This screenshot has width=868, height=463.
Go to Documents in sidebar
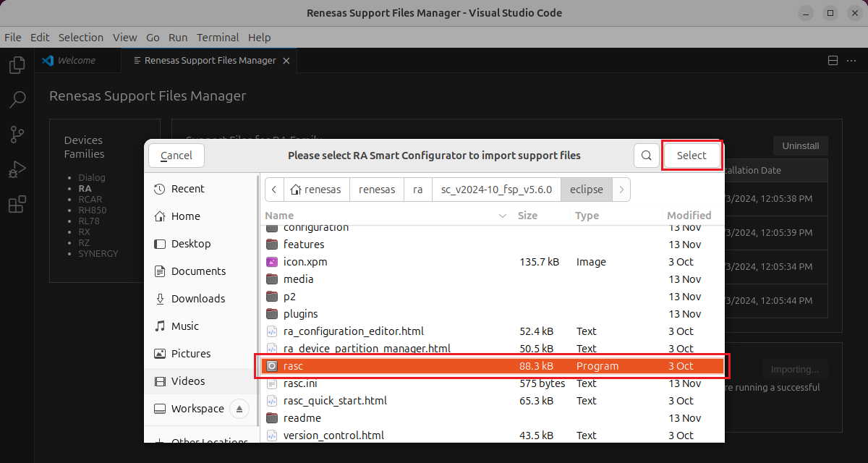202,271
